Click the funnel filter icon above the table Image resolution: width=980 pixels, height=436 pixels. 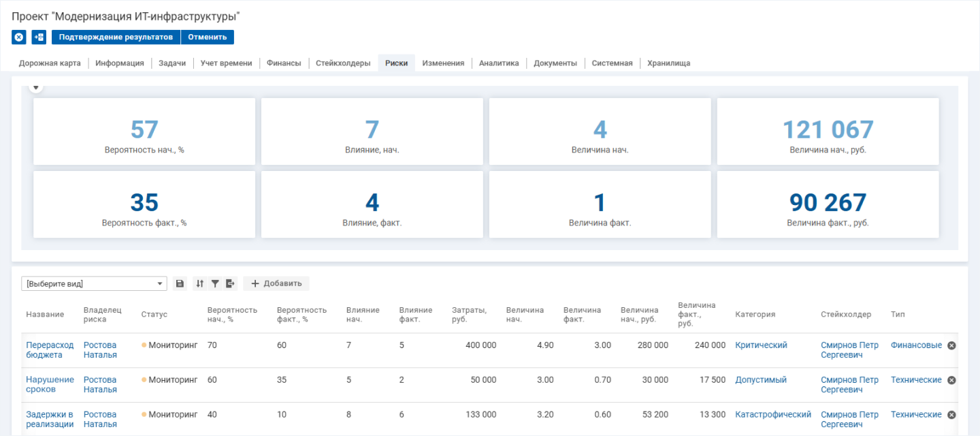(215, 283)
